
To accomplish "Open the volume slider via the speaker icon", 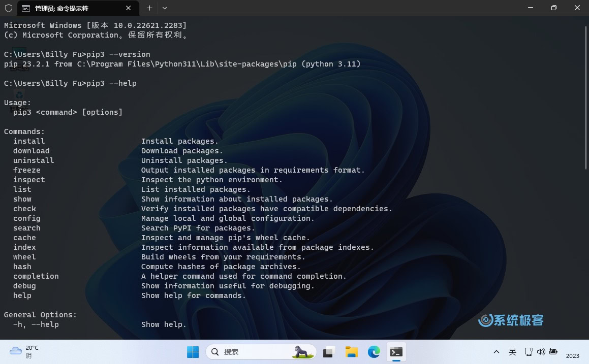I will [540, 352].
